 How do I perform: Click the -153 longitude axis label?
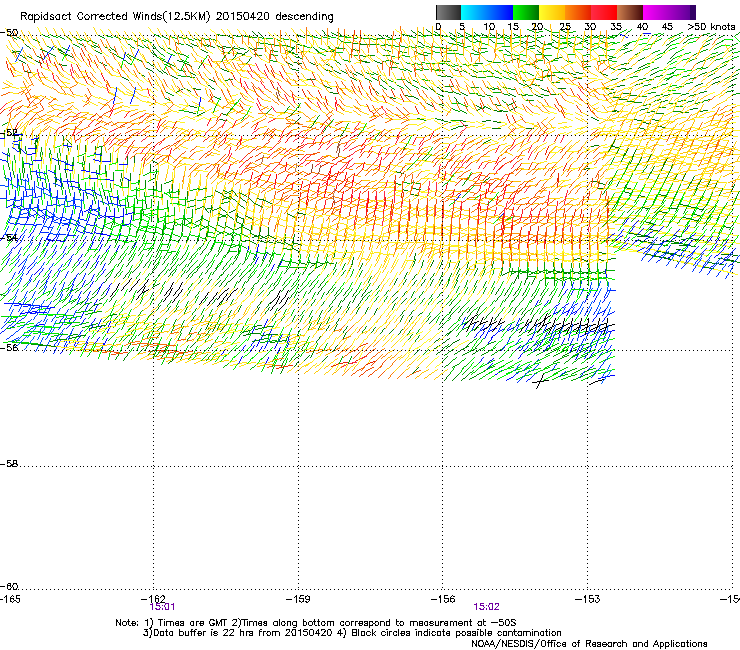tap(588, 599)
